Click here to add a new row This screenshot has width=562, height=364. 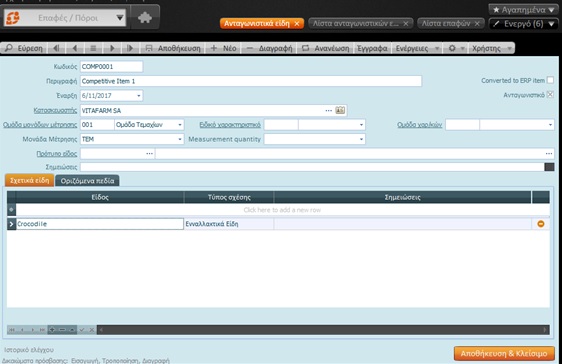282,210
